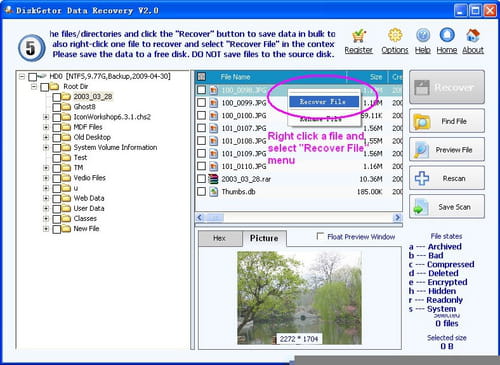Click the Preview File magnifier icon
The width and height of the screenshot is (500, 365).
click(422, 150)
